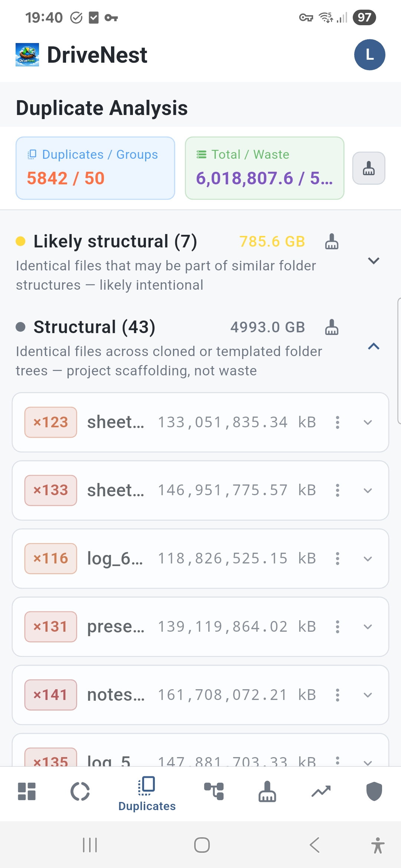Click the broom icon beside Structural 4993.0 GB
The height and width of the screenshot is (868, 401).
pos(332,327)
